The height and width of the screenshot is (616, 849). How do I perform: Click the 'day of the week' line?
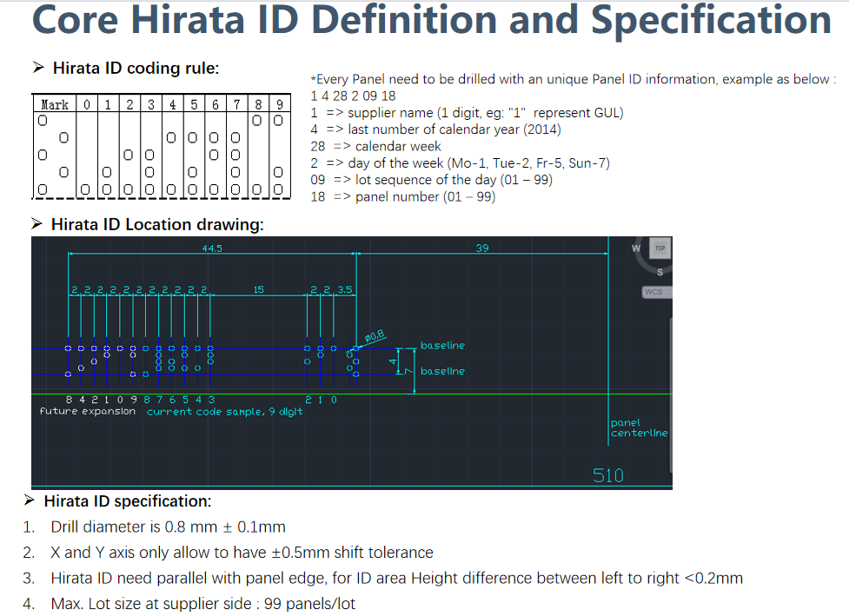461,163
